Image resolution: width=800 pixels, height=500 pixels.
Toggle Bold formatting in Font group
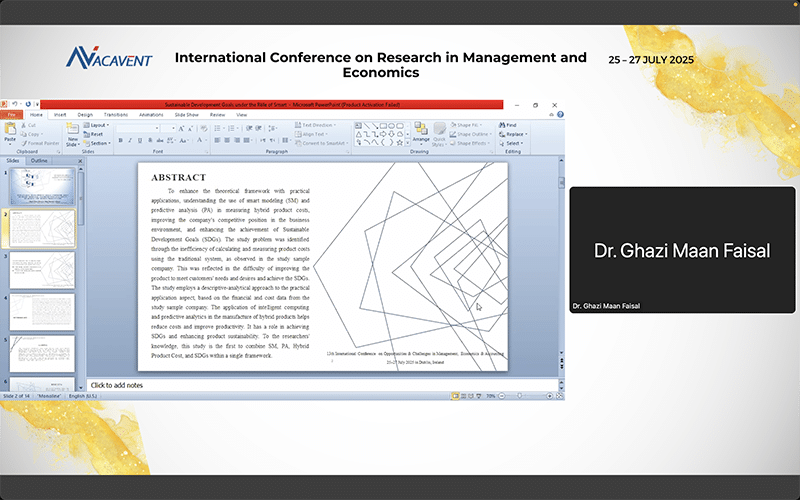(119, 142)
